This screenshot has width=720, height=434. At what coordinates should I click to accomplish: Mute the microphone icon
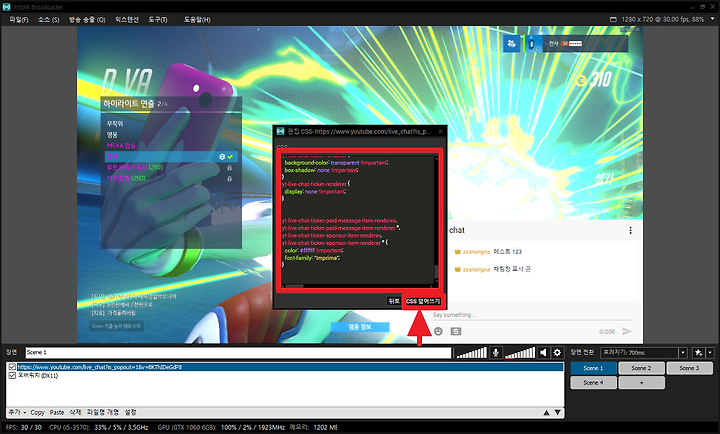[495, 353]
